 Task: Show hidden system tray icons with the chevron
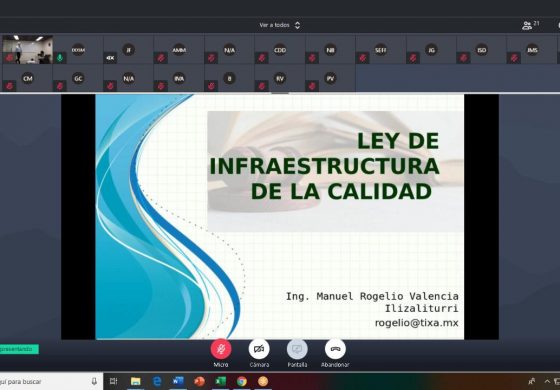pos(547,382)
